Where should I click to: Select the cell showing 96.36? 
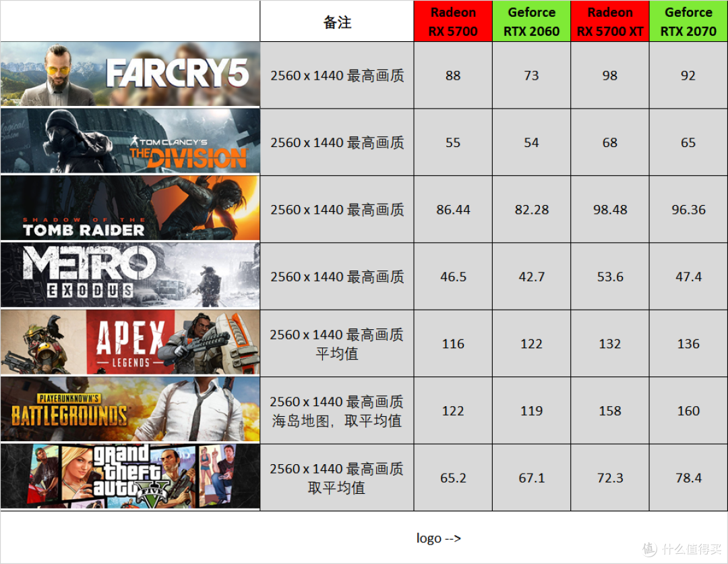click(688, 209)
